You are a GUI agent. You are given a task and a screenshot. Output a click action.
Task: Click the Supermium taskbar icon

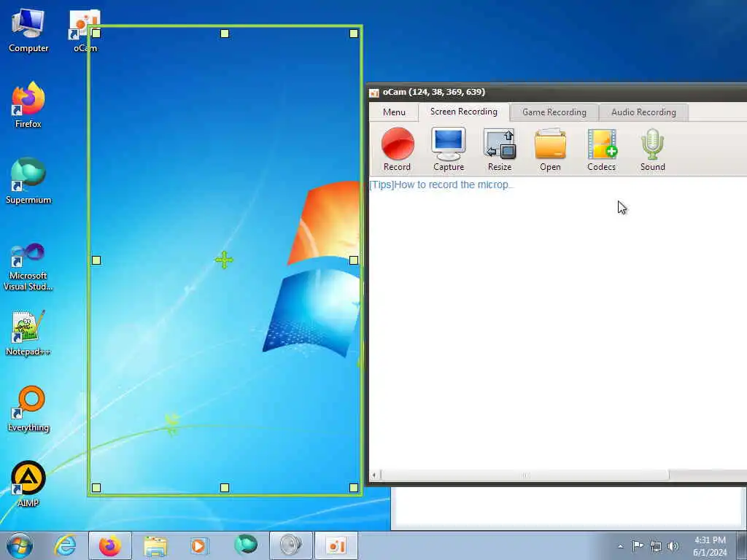tap(246, 545)
